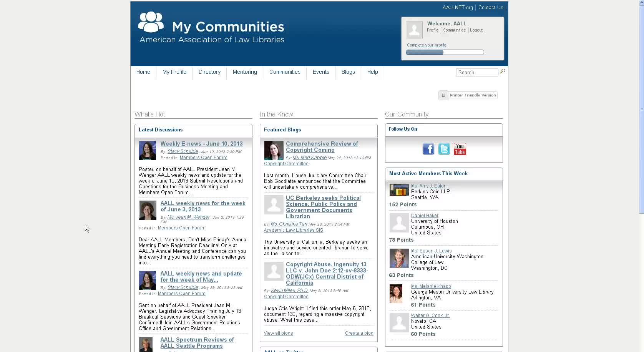The image size is (644, 352).
Task: Click the printer icon
Action: pyautogui.click(x=443, y=95)
